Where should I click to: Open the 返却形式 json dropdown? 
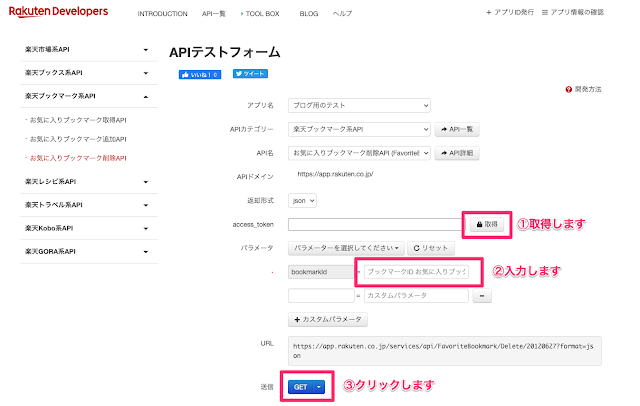[x=302, y=201]
